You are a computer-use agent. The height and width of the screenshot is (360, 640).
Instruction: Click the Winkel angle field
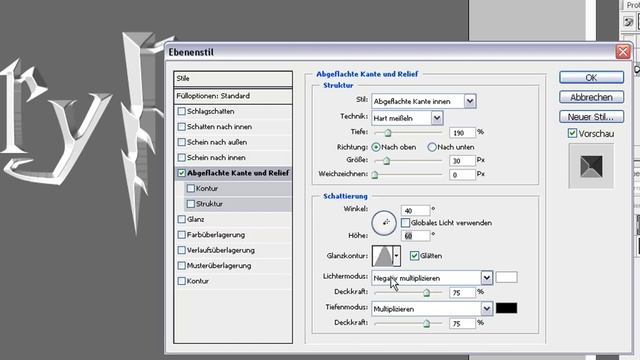click(416, 211)
